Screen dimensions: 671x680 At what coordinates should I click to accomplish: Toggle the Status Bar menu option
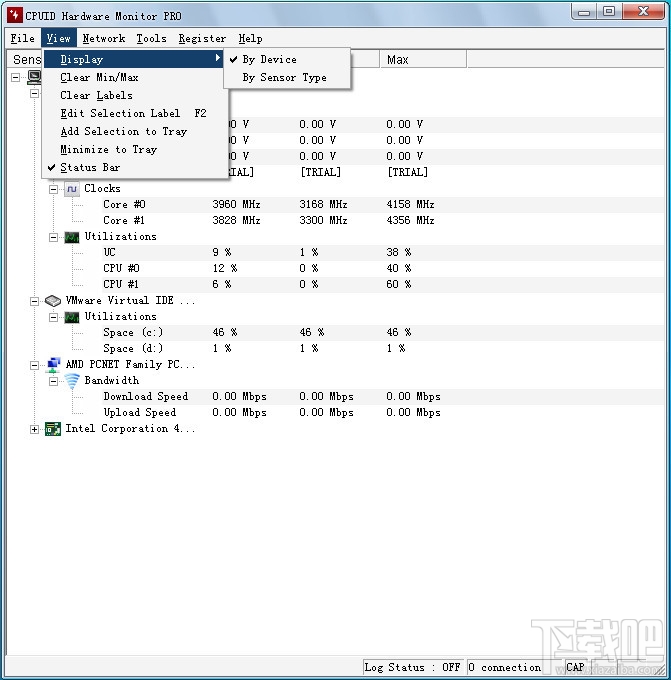135,167
